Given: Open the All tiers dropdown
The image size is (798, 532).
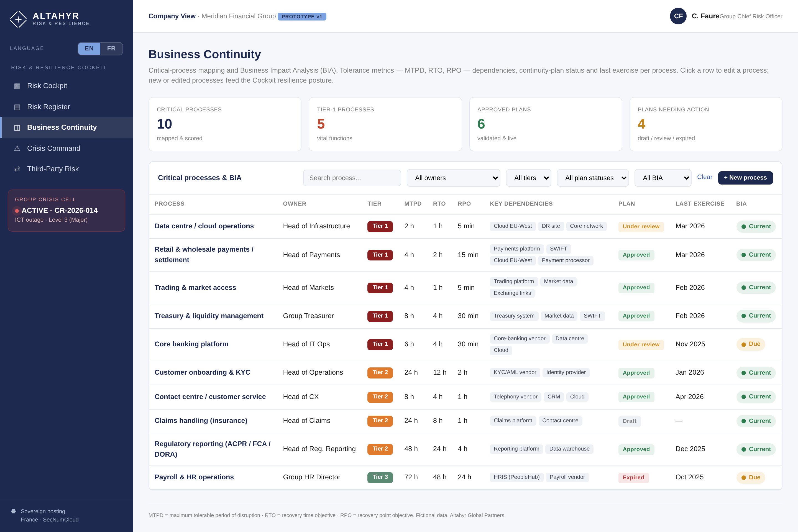Looking at the screenshot, I should [528, 178].
